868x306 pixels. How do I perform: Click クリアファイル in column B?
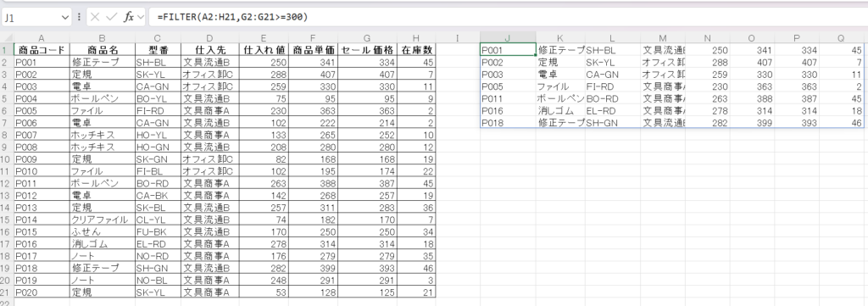pyautogui.click(x=103, y=220)
